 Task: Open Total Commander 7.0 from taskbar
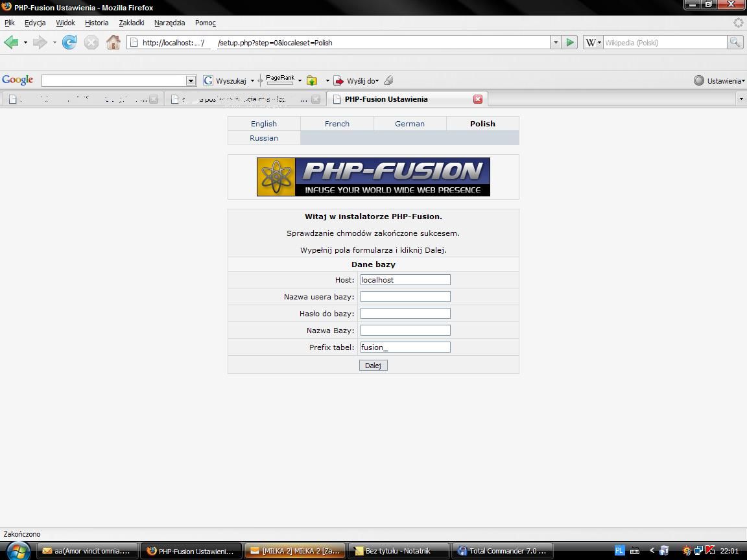[503, 551]
